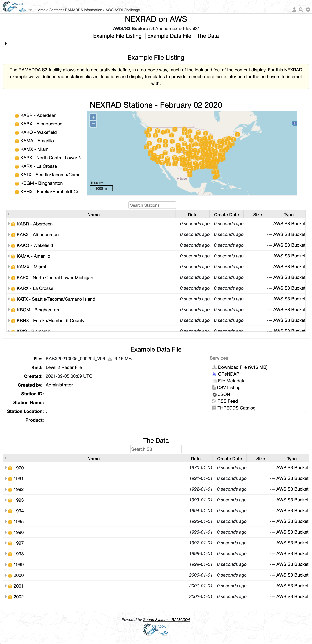Screen dimensions: 312x644
Task: Open the breadcrumb dropdown menu arrow
Action: coord(31,10)
